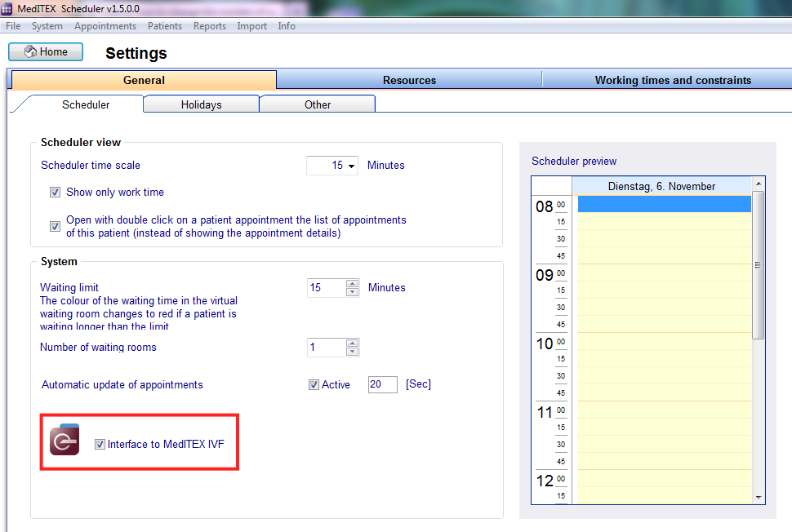792x532 pixels.
Task: Decrease the Waiting limit value
Action: 353,292
